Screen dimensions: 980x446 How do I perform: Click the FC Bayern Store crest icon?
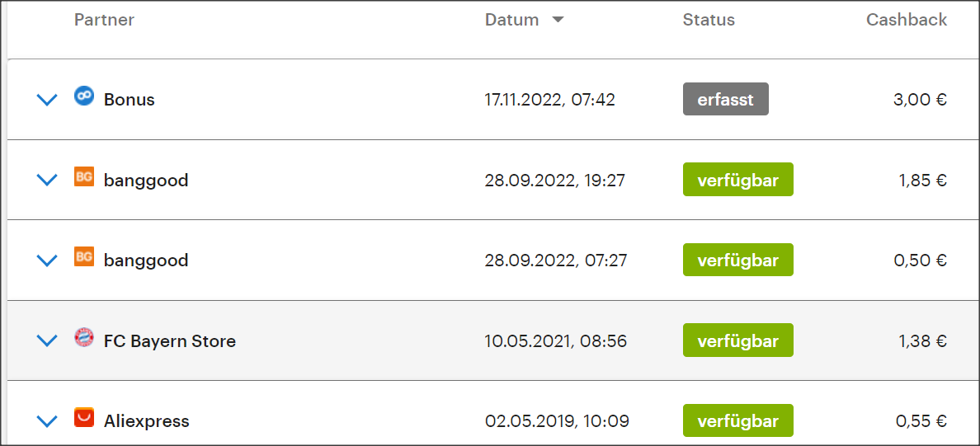(x=84, y=337)
